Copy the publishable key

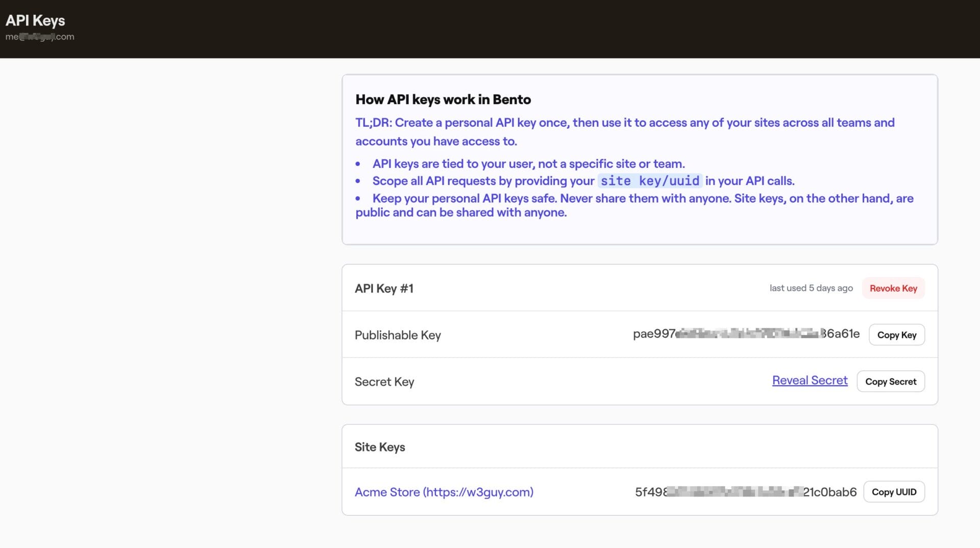pos(896,335)
